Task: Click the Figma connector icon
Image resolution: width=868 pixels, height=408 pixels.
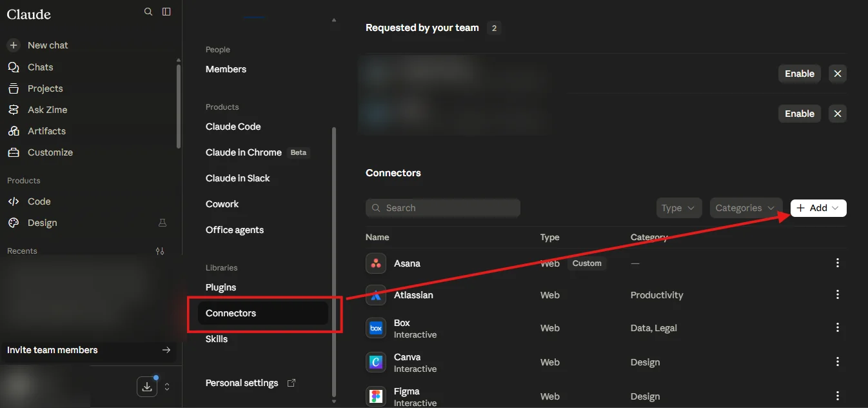Action: tap(376, 396)
